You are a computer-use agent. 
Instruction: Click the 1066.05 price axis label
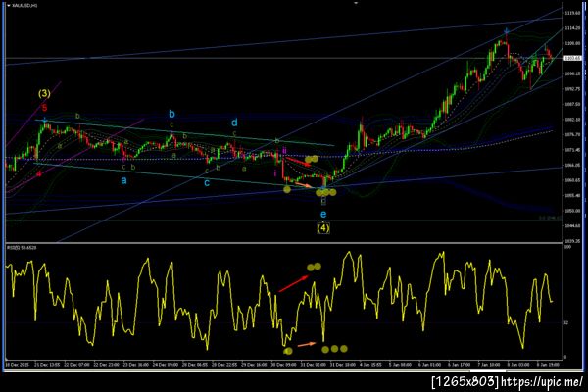pyautogui.click(x=572, y=165)
